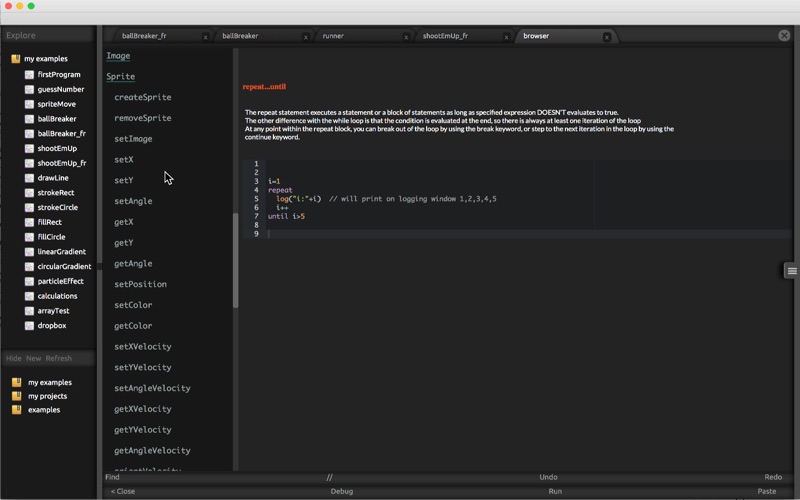Collapse the Image section heading

pyautogui.click(x=118, y=56)
